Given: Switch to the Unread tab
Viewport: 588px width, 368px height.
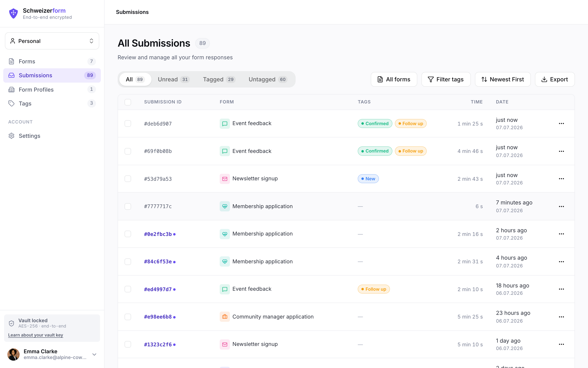Looking at the screenshot, I should [174, 79].
